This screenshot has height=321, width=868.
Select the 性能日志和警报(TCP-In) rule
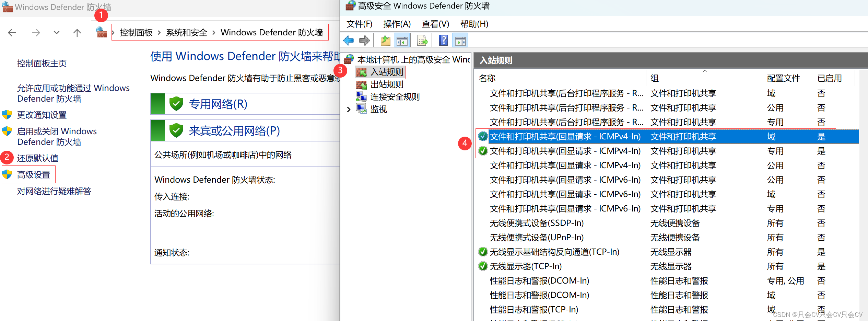click(534, 309)
